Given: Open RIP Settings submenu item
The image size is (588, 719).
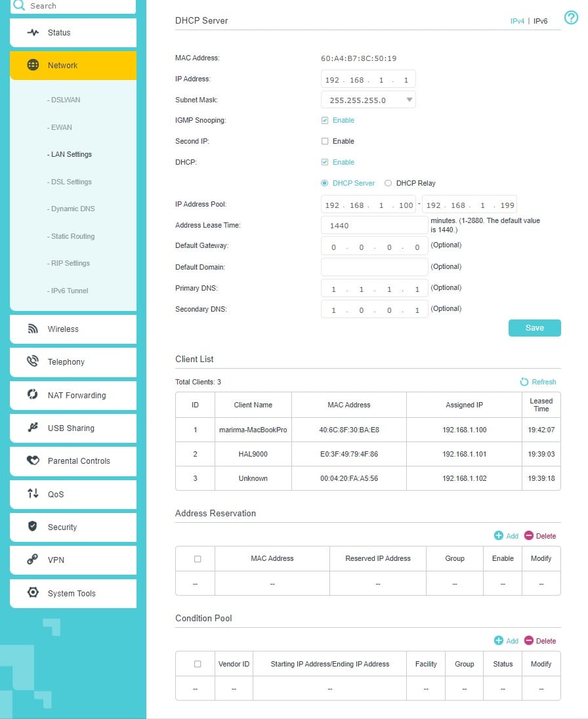Looking at the screenshot, I should pos(68,263).
